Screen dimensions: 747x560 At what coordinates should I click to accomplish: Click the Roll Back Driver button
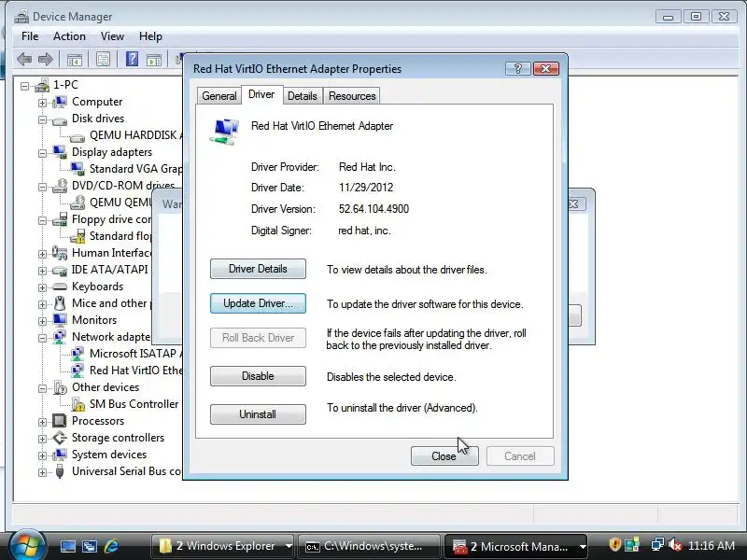pos(258,338)
